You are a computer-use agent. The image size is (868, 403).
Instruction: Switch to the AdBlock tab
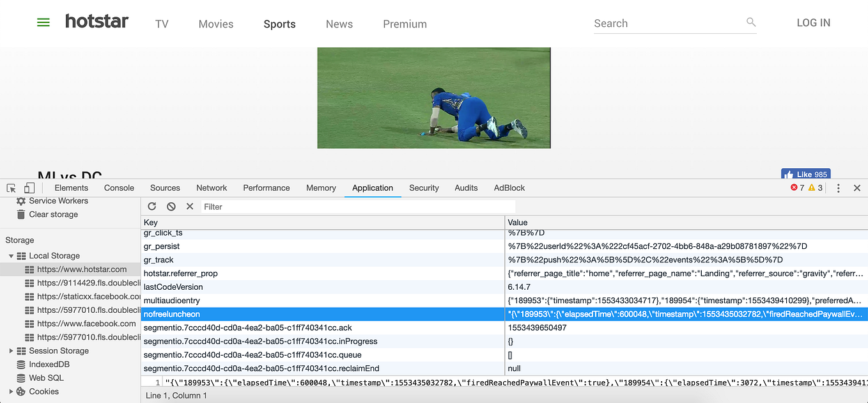(509, 188)
